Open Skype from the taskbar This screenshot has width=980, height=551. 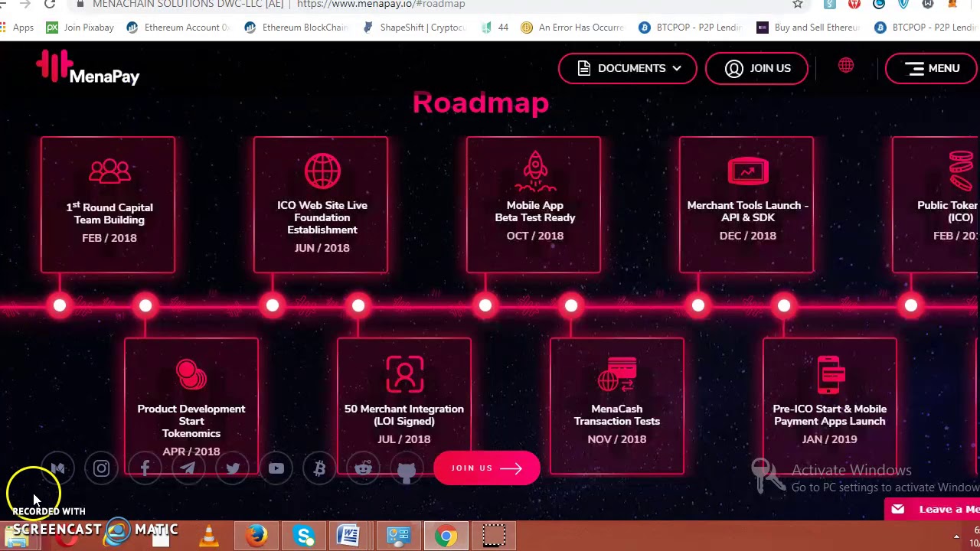[x=304, y=536]
